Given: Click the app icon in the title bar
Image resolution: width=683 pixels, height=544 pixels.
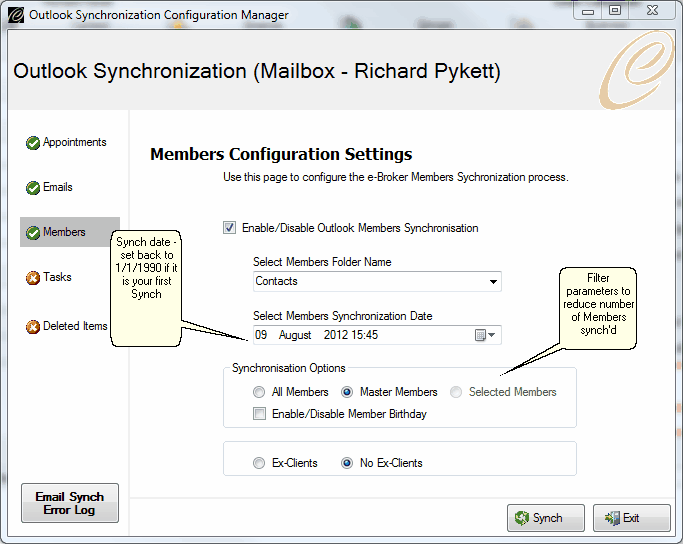Looking at the screenshot, I should [16, 15].
